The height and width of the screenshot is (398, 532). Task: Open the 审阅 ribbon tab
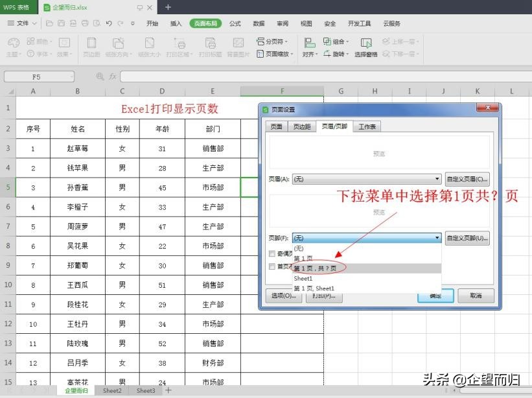[x=283, y=23]
